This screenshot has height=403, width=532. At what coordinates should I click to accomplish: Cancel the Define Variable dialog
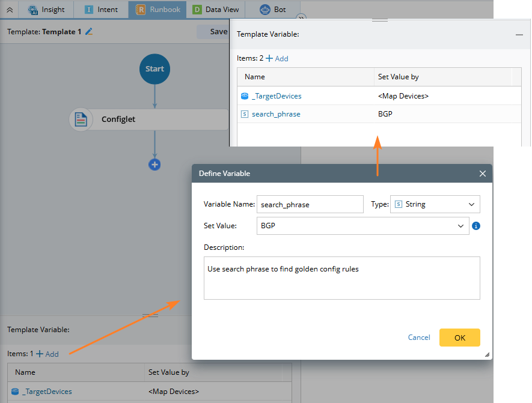click(419, 338)
